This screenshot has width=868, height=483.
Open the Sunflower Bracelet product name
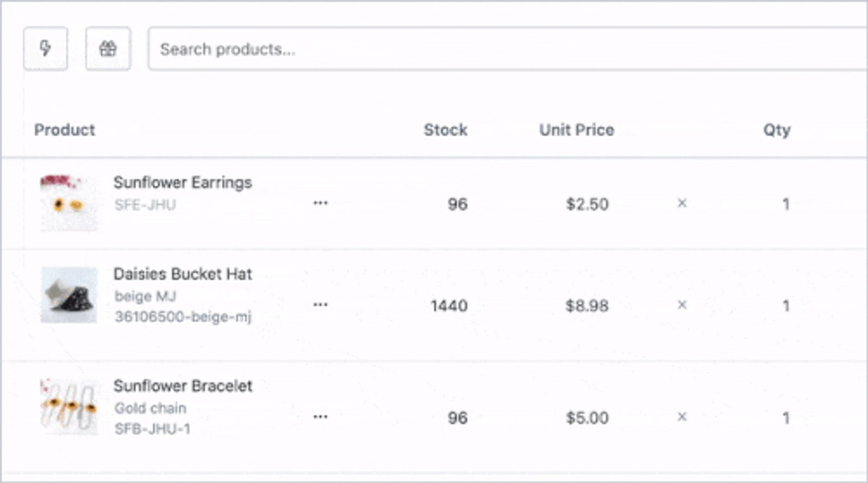pyautogui.click(x=183, y=386)
